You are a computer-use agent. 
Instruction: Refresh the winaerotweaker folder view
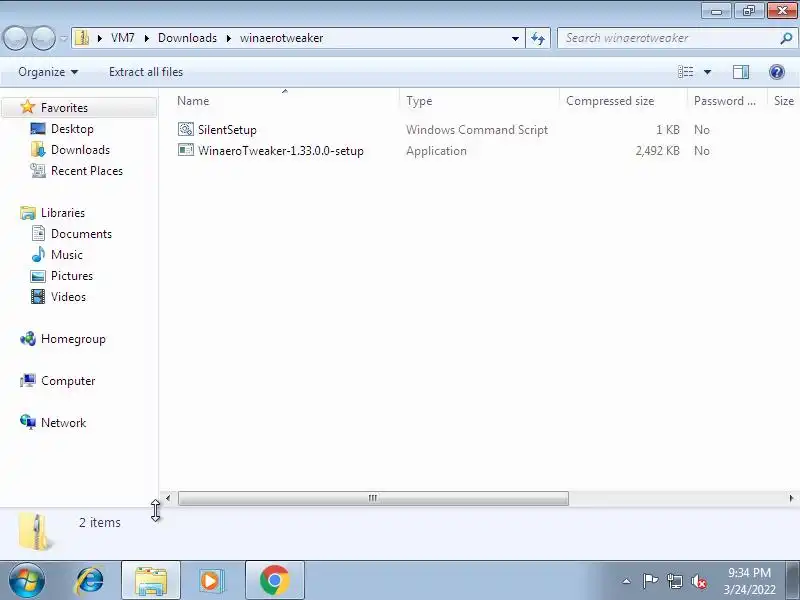point(538,38)
